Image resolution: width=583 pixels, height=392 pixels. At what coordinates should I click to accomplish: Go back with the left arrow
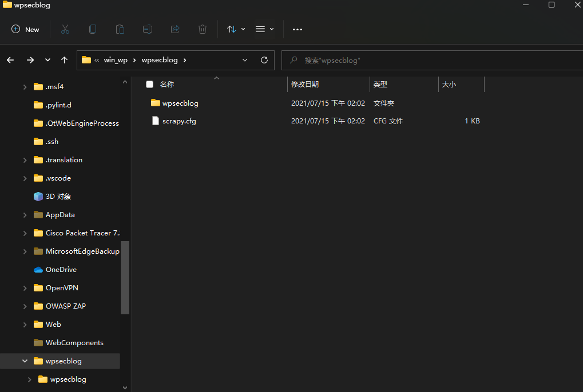point(10,60)
